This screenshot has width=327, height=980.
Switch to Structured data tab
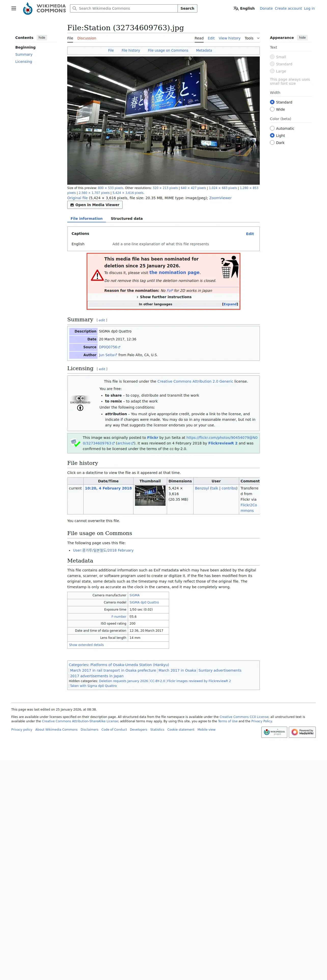(127, 218)
